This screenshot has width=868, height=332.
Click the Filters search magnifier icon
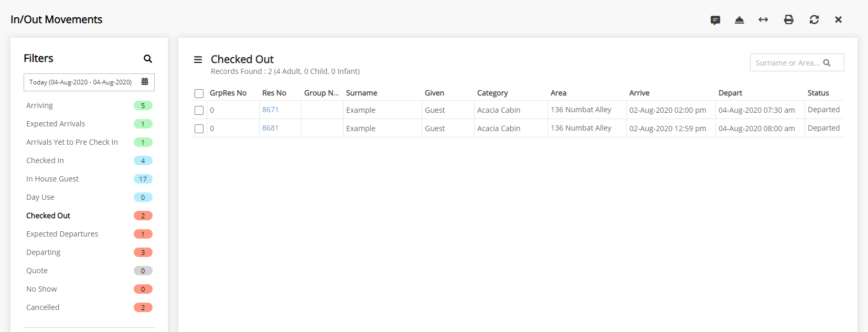(x=148, y=59)
